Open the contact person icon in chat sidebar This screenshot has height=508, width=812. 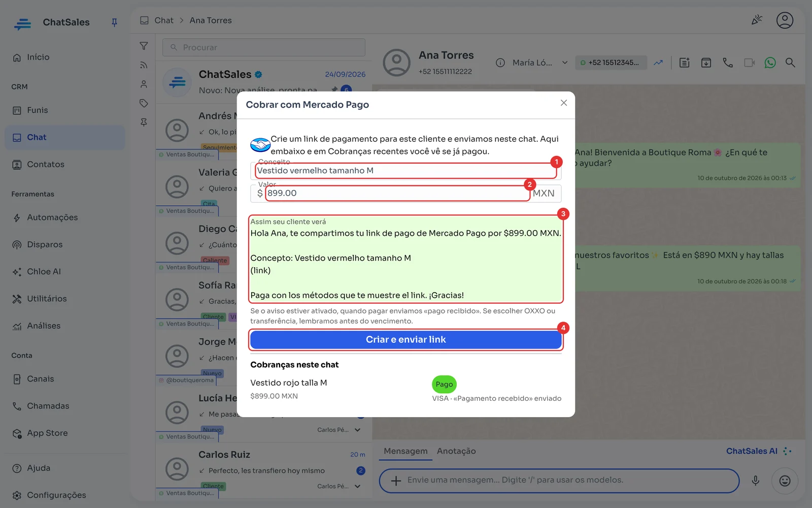(x=144, y=84)
